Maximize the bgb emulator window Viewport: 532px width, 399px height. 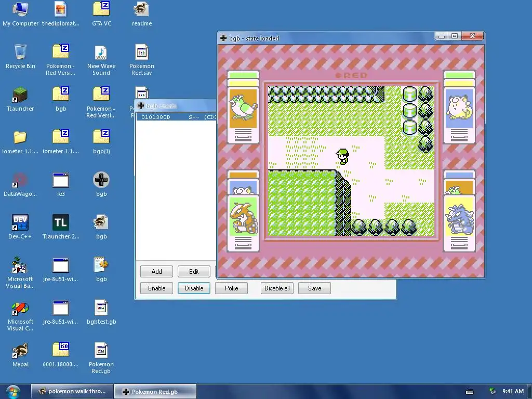pos(455,36)
